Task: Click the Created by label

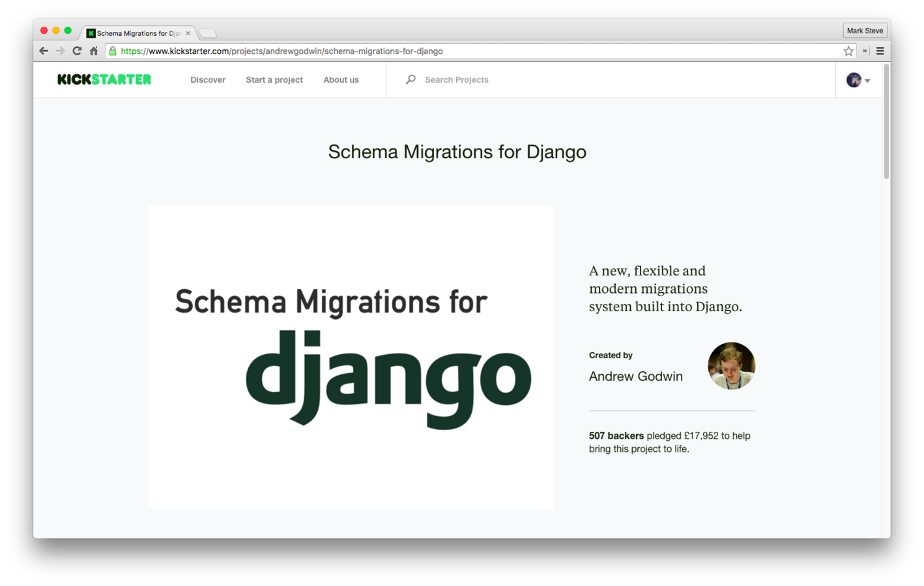Action: click(x=611, y=355)
